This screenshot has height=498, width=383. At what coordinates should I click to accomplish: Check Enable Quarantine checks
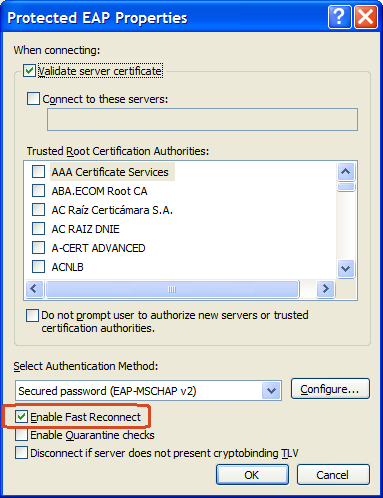[21, 435]
